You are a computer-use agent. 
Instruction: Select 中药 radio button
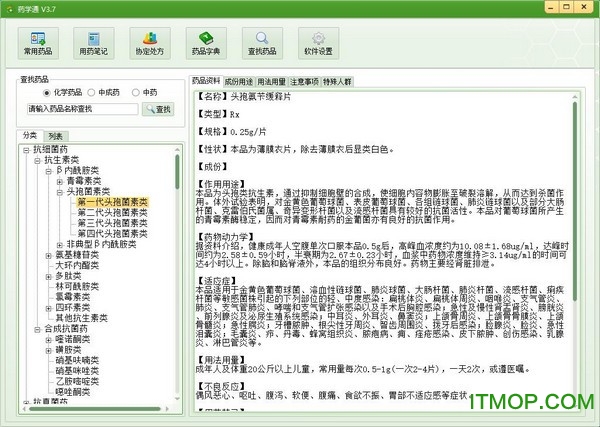[135, 93]
